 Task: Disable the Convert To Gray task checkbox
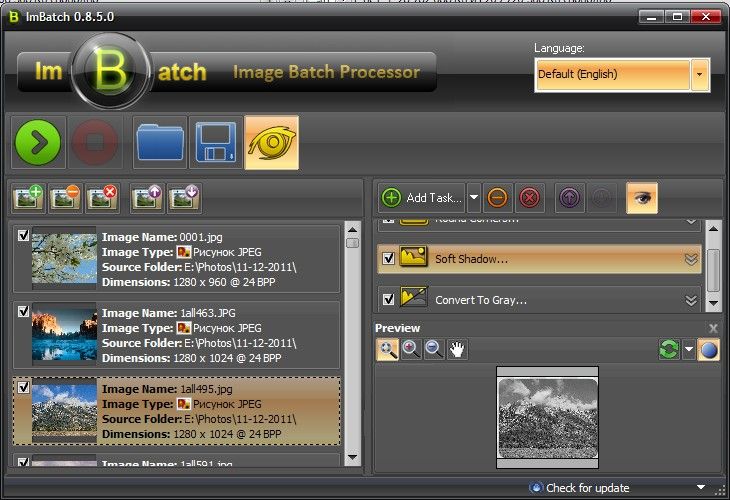(x=389, y=299)
